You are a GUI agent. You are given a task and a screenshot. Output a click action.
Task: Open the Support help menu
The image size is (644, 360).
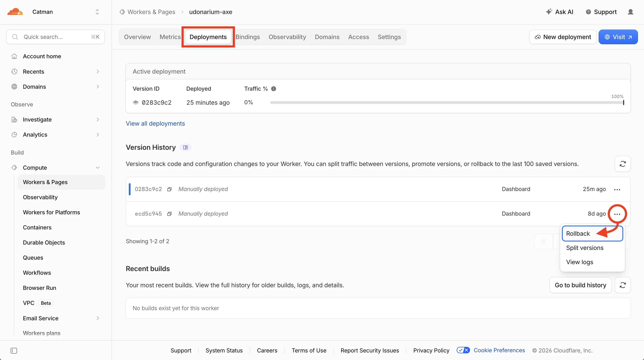click(601, 12)
